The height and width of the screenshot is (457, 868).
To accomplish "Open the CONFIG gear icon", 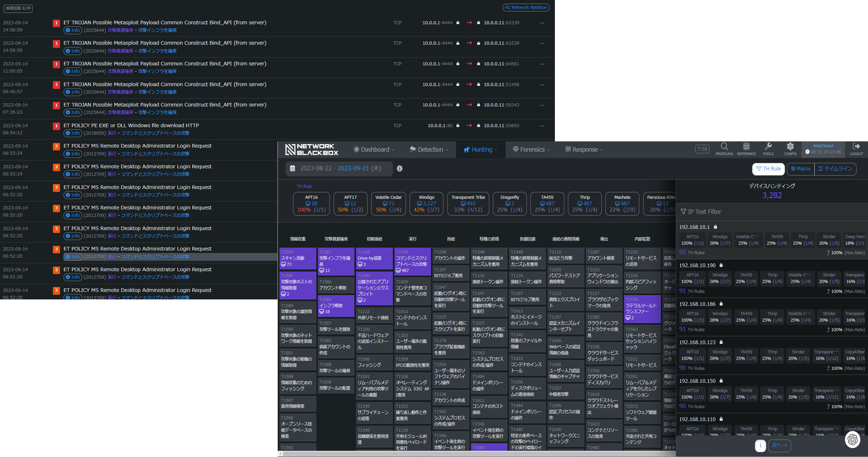I will (790, 146).
